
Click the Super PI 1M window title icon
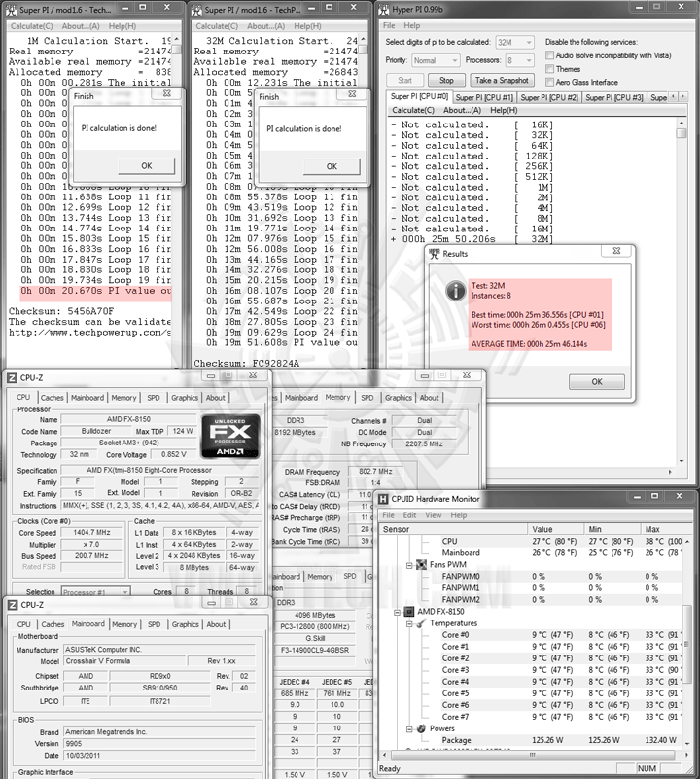click(x=11, y=10)
